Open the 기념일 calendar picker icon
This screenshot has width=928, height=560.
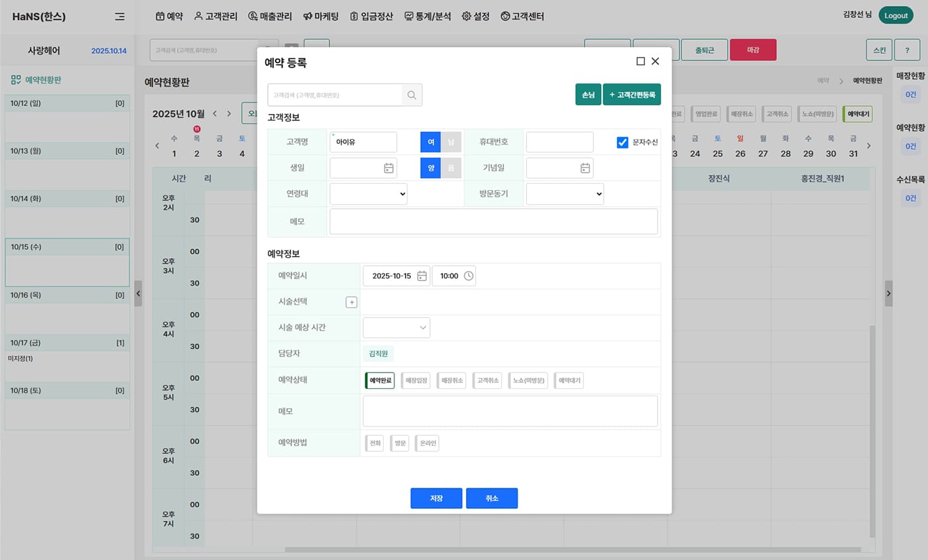pyautogui.click(x=585, y=168)
